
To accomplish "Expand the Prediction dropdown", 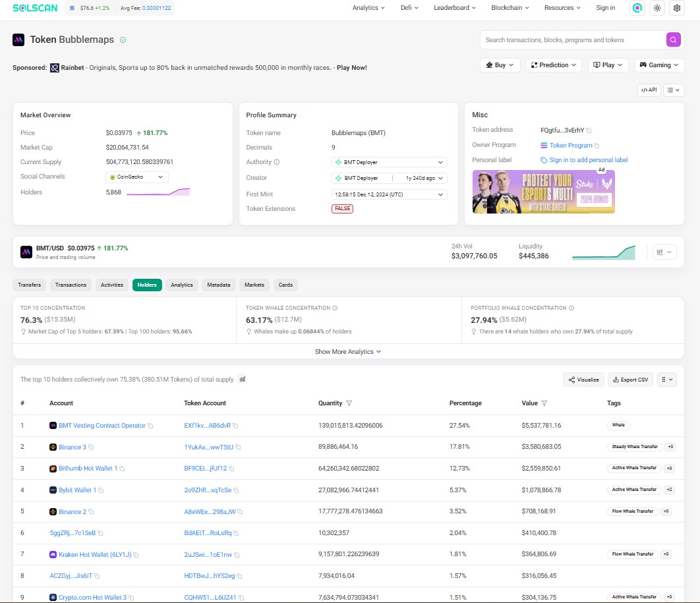I will (554, 65).
